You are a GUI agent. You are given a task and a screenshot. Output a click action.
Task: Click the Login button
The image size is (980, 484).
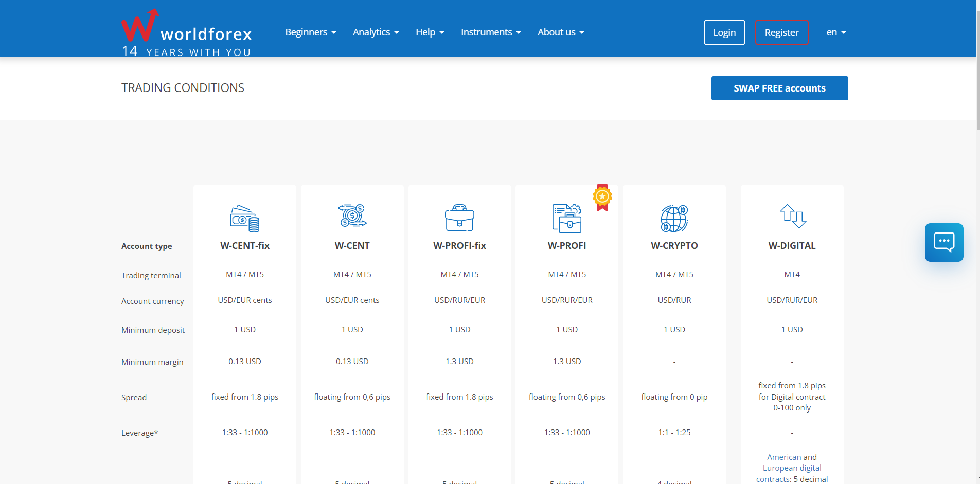(x=724, y=32)
